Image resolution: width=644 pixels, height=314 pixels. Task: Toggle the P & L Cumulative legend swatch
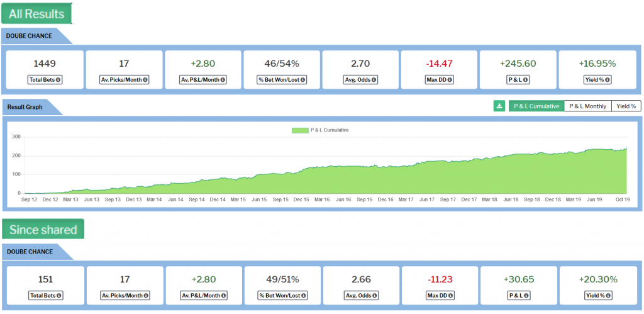(299, 130)
